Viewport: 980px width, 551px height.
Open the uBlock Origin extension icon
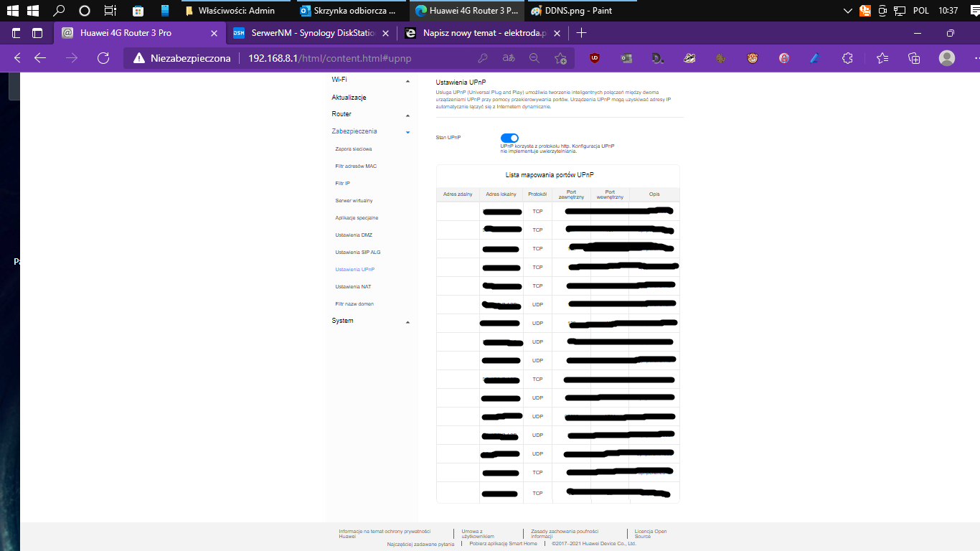(595, 58)
